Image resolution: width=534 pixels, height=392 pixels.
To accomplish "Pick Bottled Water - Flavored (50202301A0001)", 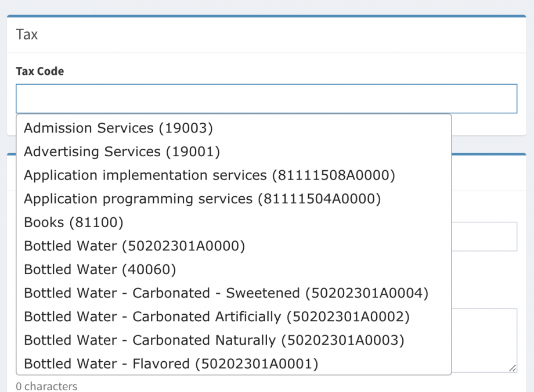I will [x=171, y=364].
